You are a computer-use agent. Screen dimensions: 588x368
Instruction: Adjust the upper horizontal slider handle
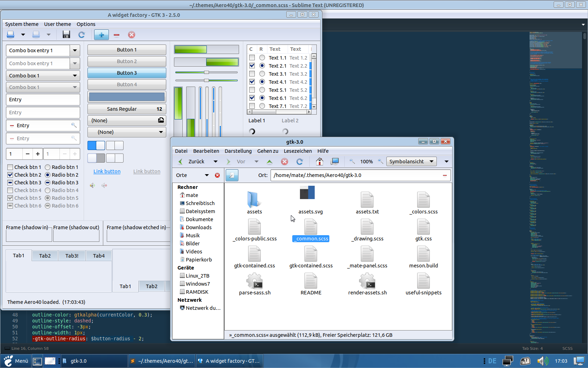coord(206,72)
